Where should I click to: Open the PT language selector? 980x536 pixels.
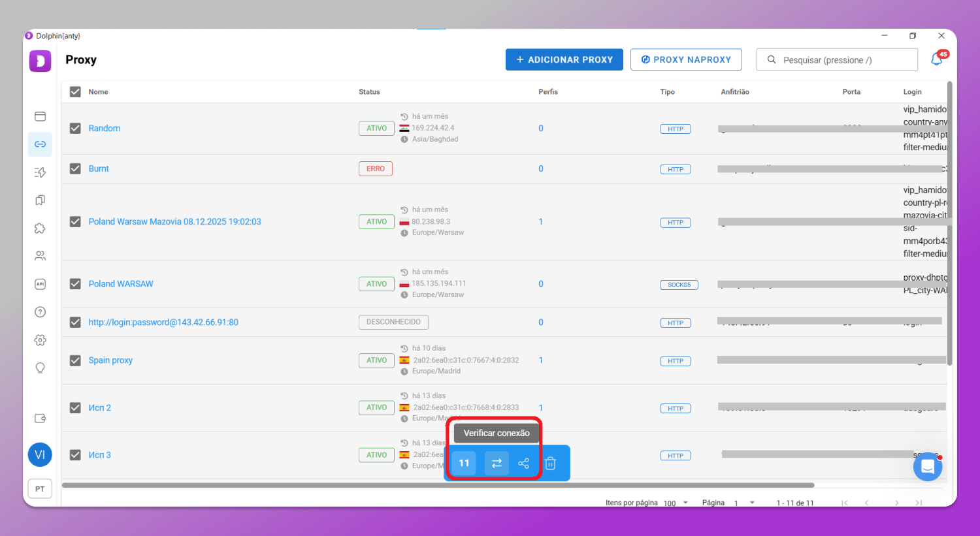[40, 489]
